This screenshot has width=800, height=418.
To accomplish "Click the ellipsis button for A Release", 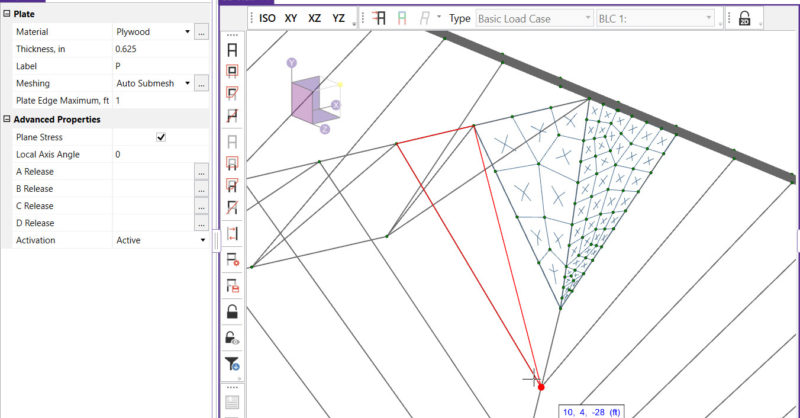I will coord(201,172).
